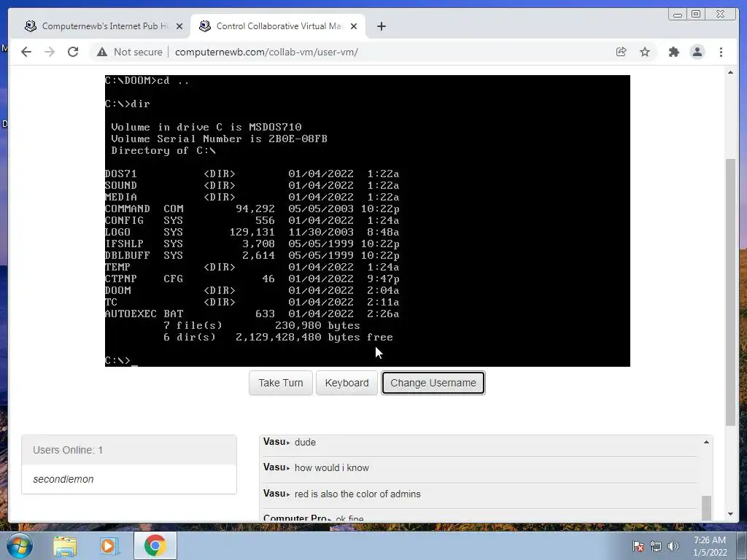Click the chat scrollbar thumb

(706, 507)
